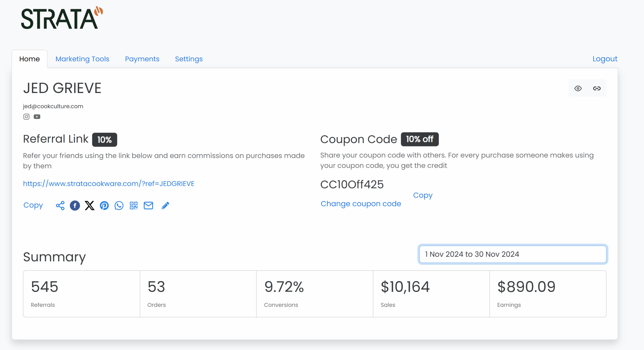Click the $10,164 Sales stat
This screenshot has width=644, height=350.
coord(431,294)
